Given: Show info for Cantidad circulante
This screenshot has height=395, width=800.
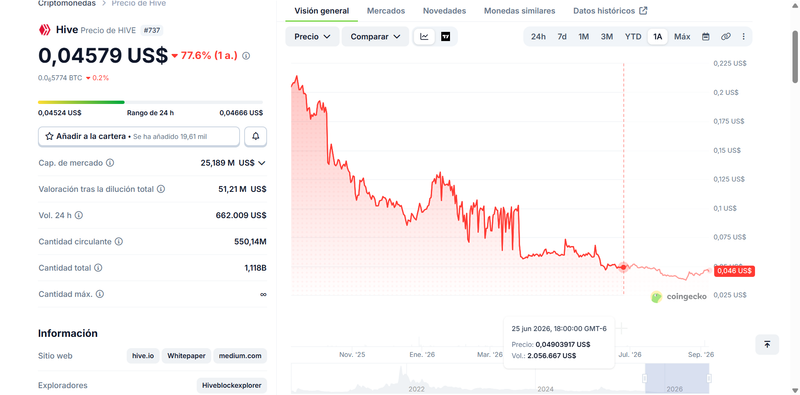Looking at the screenshot, I should click(x=119, y=241).
